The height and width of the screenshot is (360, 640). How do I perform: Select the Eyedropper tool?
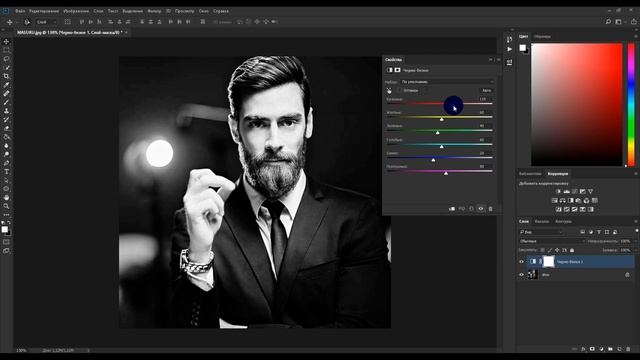[x=6, y=85]
